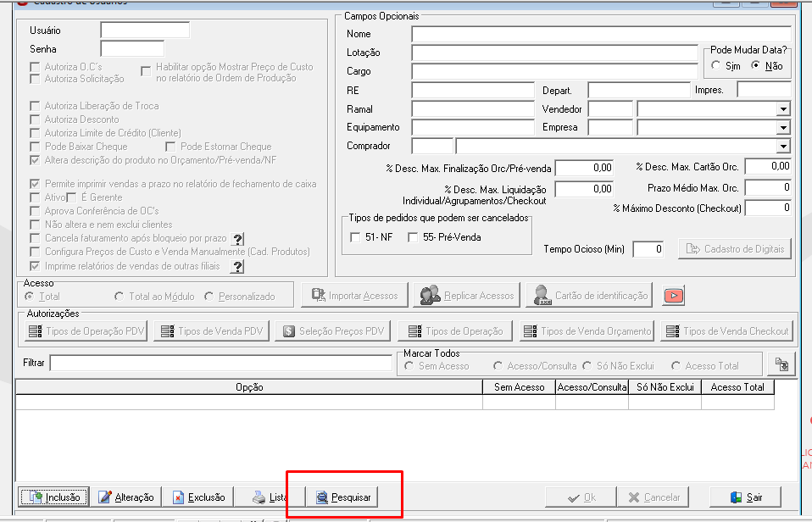
Task: Mark all as Só Não Exclui
Action: pyautogui.click(x=587, y=365)
